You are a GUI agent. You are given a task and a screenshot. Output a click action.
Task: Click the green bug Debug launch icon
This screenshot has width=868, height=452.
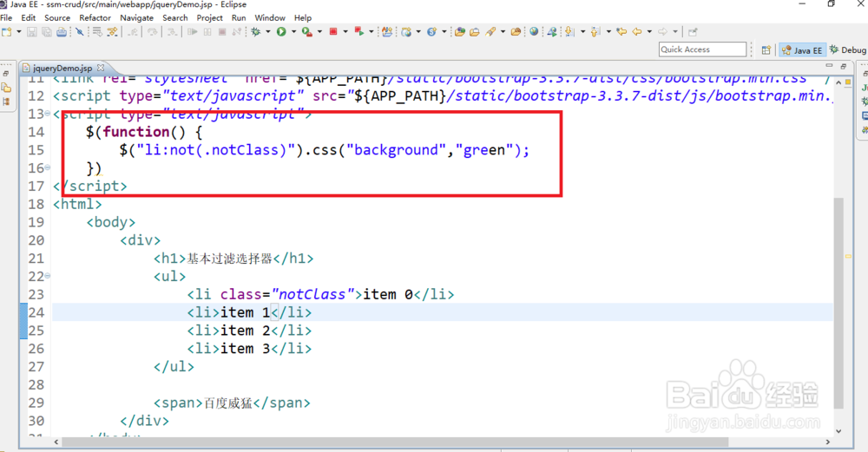[256, 32]
